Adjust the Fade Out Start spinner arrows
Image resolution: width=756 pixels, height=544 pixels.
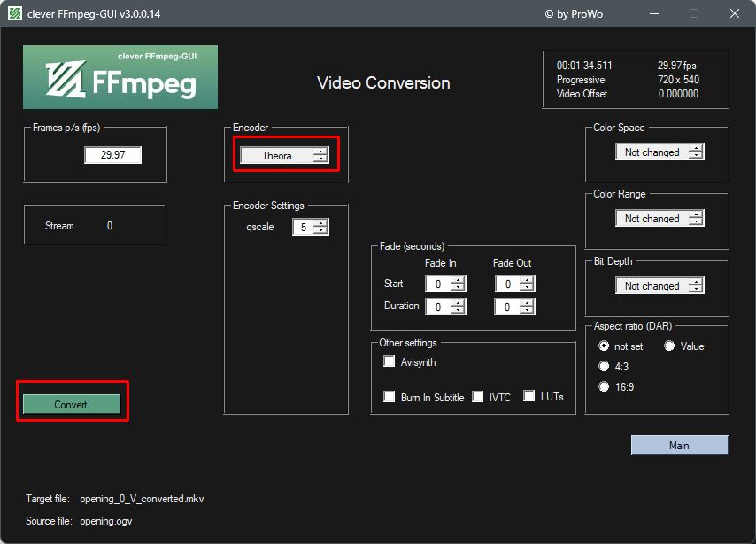tap(528, 284)
